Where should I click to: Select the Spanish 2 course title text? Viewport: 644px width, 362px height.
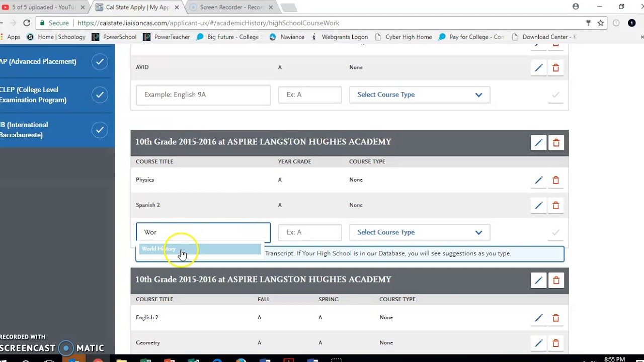(x=147, y=205)
